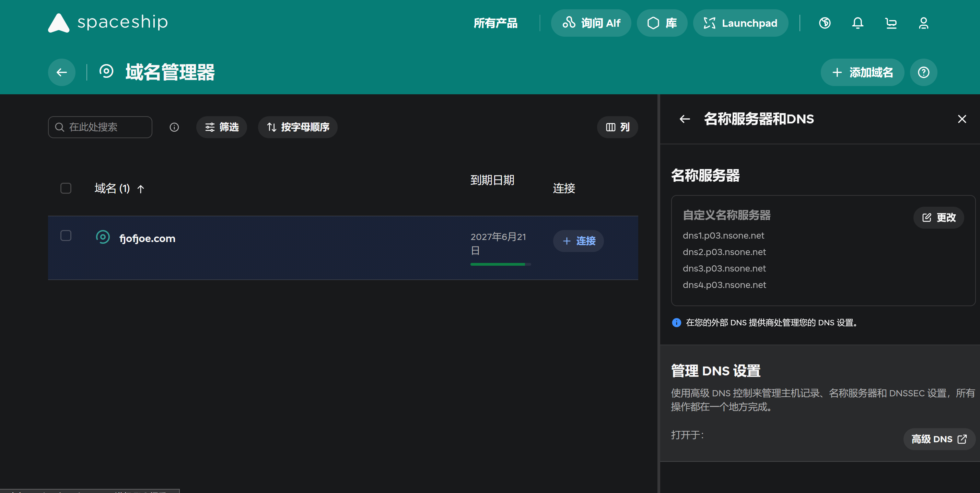The image size is (980, 493).
Task: Click the Spaceship logo
Action: point(108,23)
